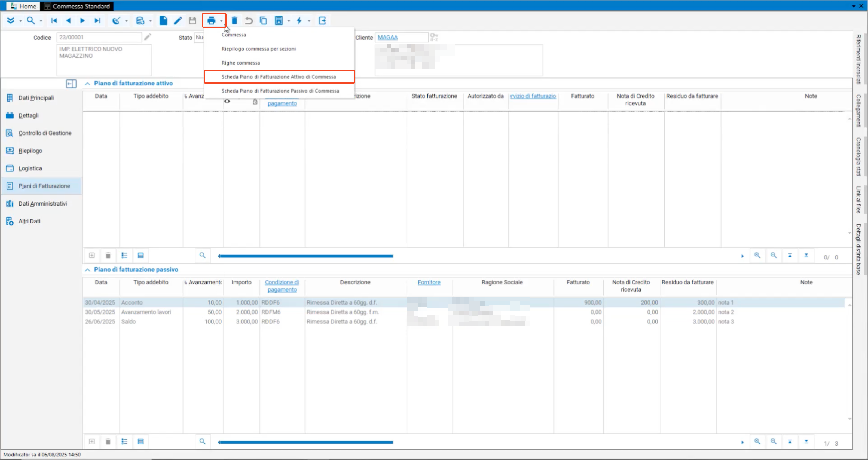The height and width of the screenshot is (460, 868).
Task: Toggle the eye visibility icon in attivo header
Action: [227, 101]
